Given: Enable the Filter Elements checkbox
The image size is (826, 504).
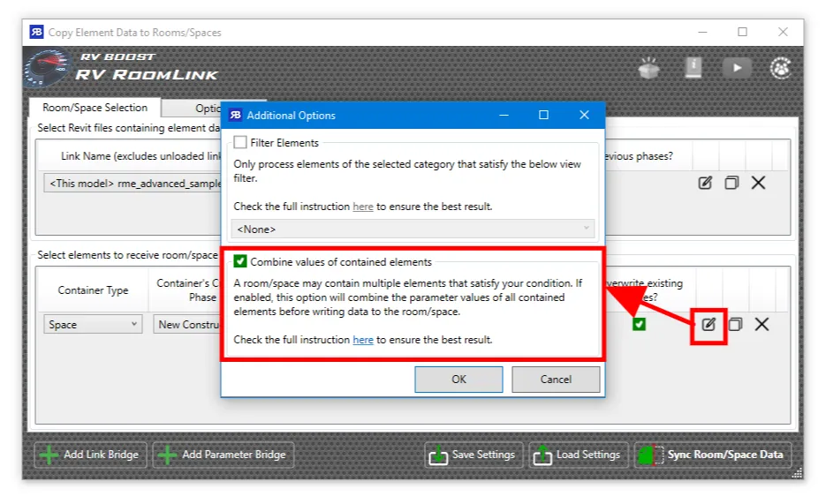Looking at the screenshot, I should pyautogui.click(x=240, y=143).
